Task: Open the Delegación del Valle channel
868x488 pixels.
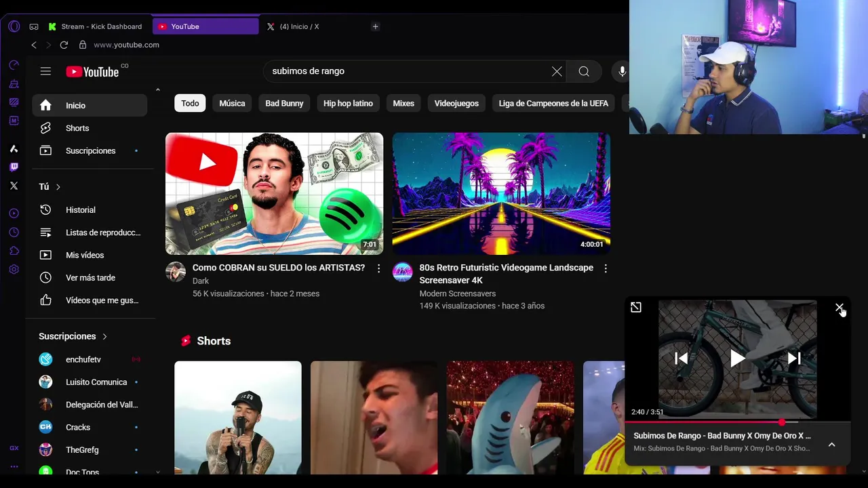Action: tap(90, 405)
